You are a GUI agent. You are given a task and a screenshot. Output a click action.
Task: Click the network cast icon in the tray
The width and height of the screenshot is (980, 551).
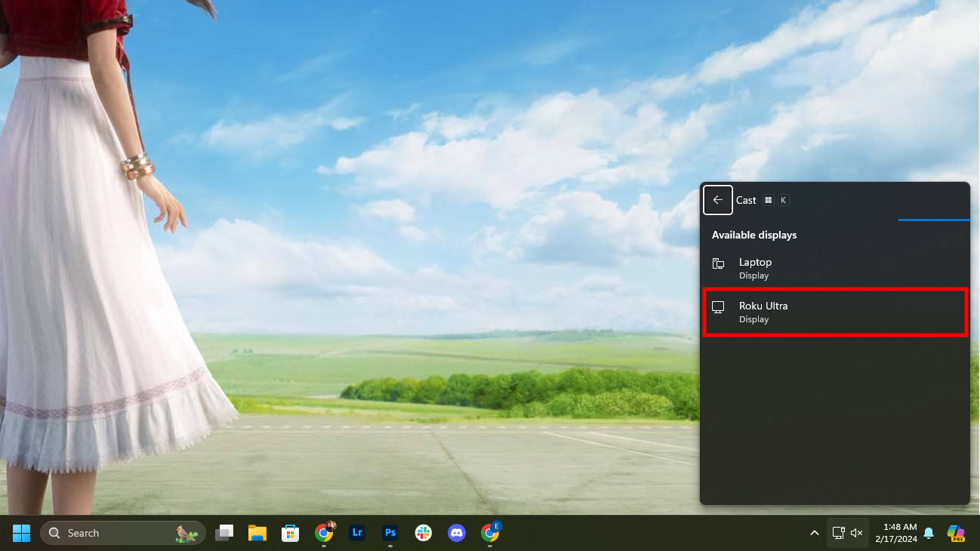pos(838,533)
